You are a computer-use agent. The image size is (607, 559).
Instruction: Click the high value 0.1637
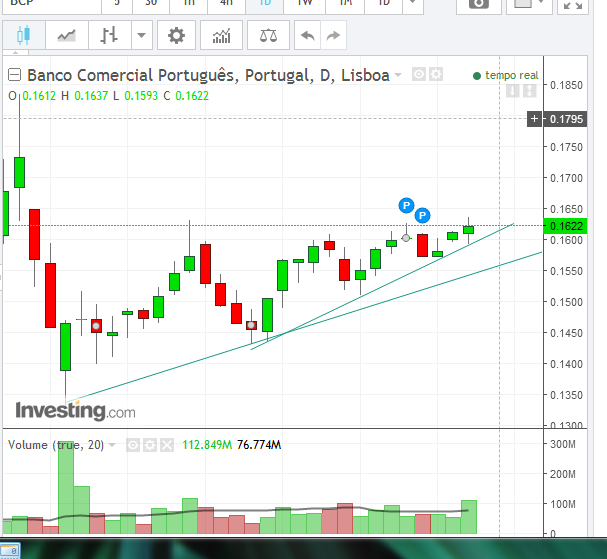pyautogui.click(x=91, y=96)
